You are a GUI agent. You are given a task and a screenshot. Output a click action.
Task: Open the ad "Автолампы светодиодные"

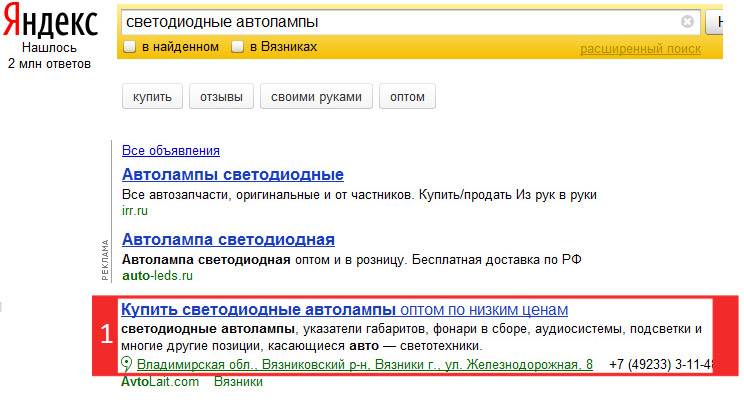click(232, 175)
